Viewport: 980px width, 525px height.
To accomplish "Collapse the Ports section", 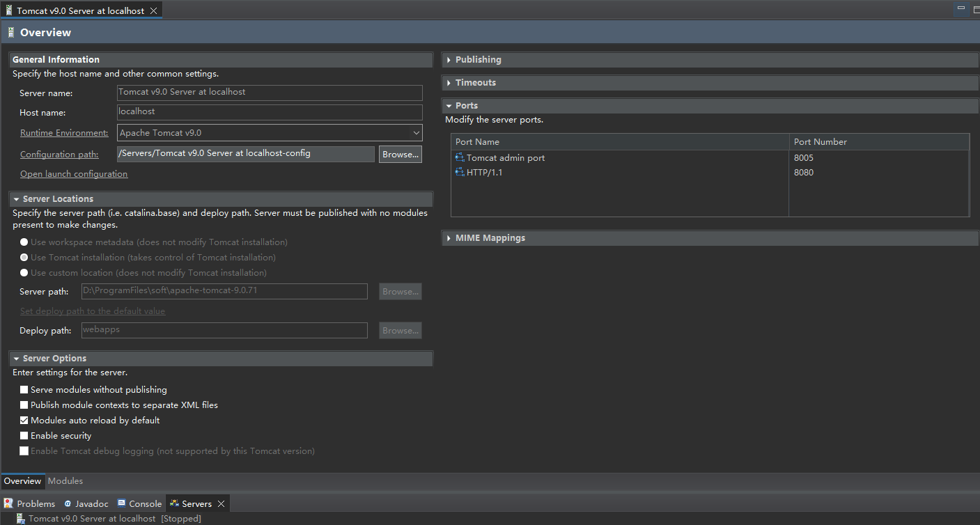I will pyautogui.click(x=449, y=106).
